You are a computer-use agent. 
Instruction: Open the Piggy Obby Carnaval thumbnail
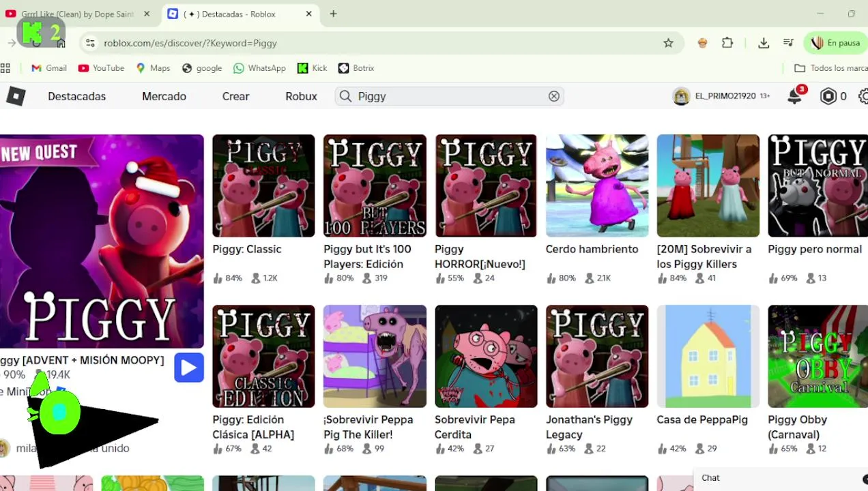[x=818, y=356]
